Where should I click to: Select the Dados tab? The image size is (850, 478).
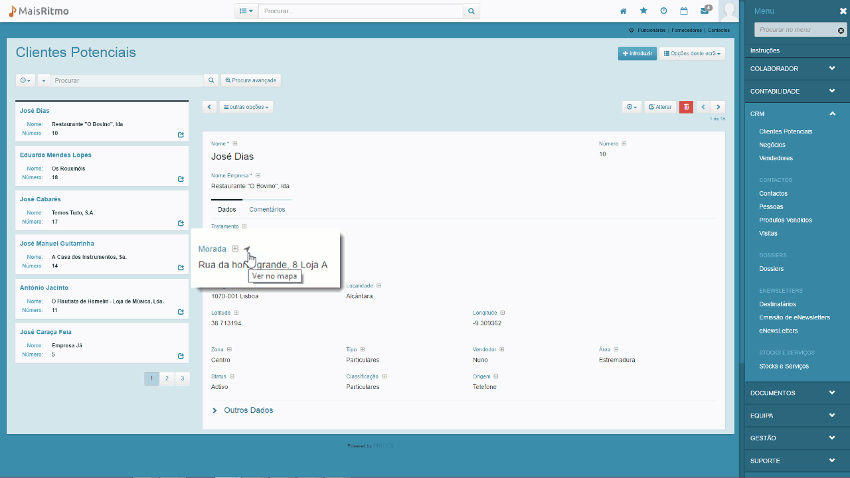227,210
